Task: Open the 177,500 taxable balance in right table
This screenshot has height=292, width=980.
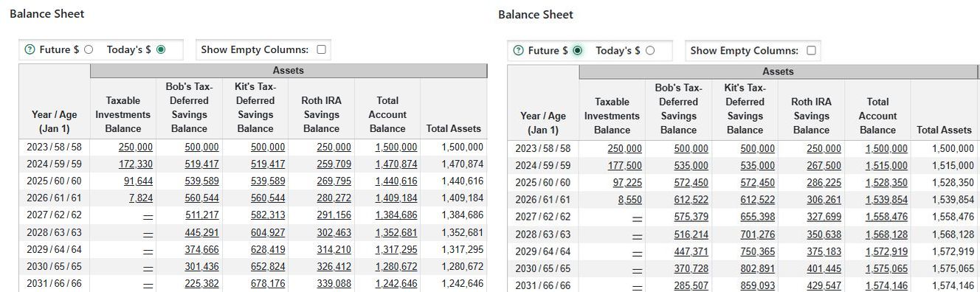Action: 625,166
